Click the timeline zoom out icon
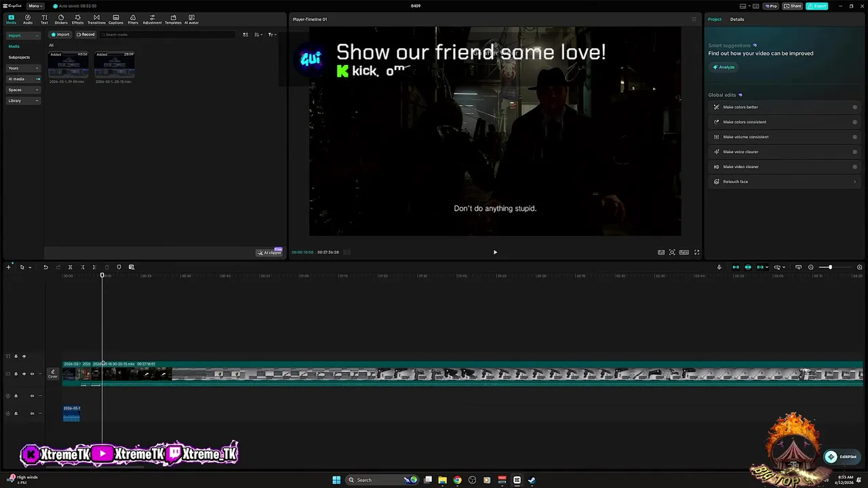This screenshot has width=868, height=488. tap(810, 267)
